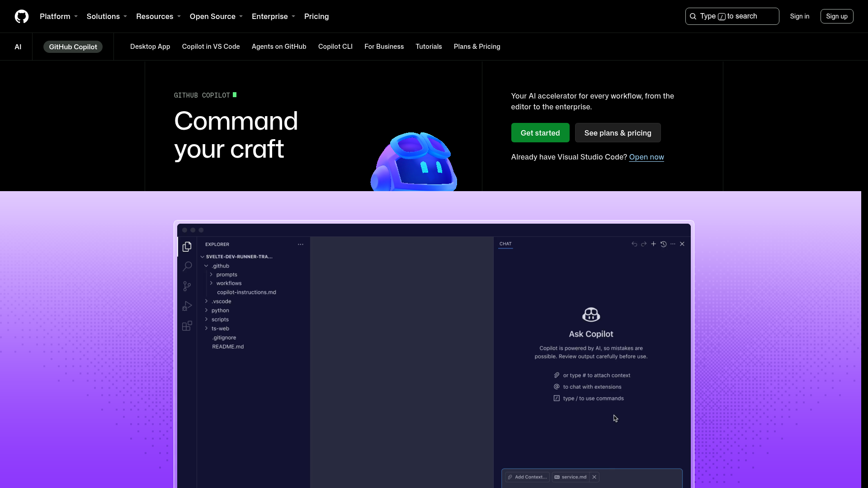Open the Source Control branch icon
Screen dimensions: 868x488
[187, 286]
